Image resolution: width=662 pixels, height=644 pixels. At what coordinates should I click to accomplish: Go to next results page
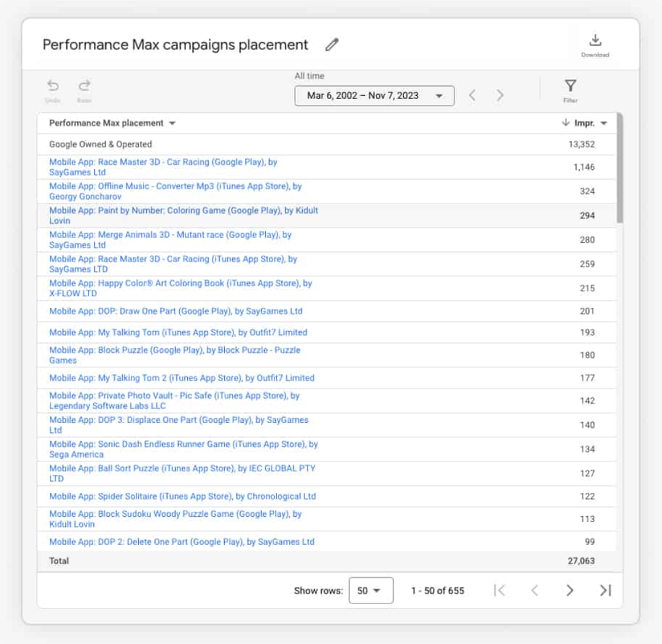(569, 591)
